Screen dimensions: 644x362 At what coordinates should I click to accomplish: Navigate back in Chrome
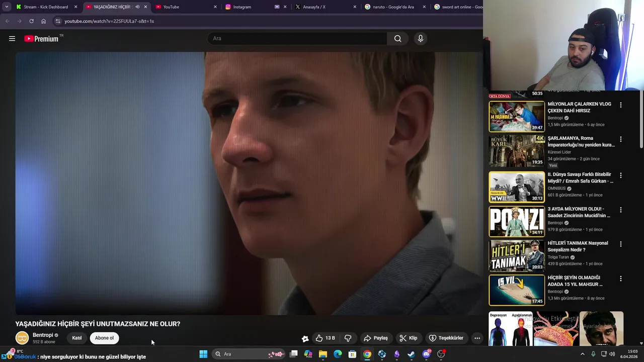click(7, 21)
